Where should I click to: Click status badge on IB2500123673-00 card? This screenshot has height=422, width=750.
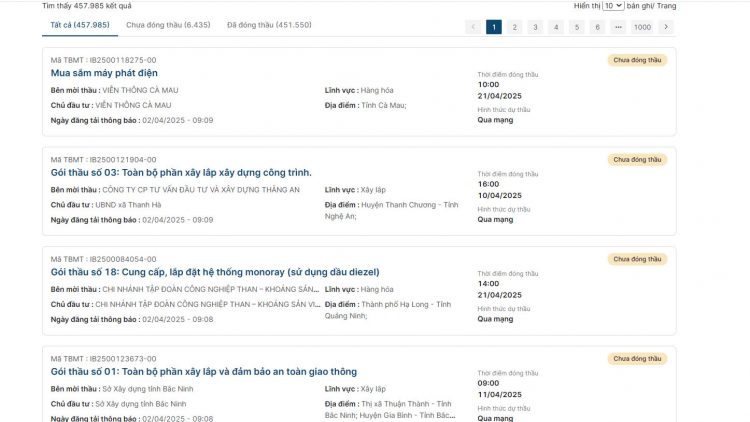coord(637,358)
